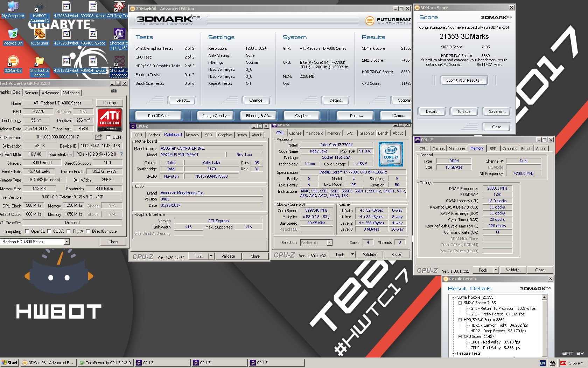Click Result Details vertical scrollbar
Screen dimensions: 588x368
coord(544,326)
